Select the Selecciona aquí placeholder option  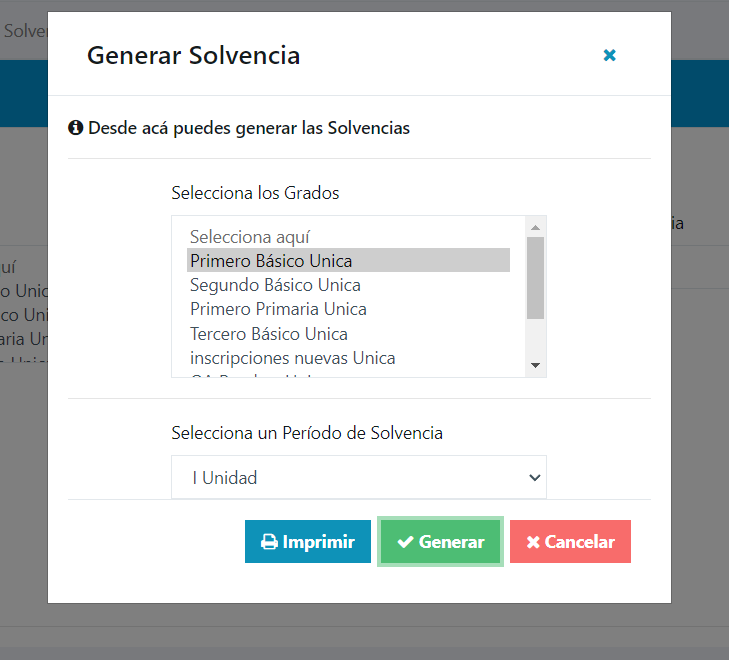point(348,237)
